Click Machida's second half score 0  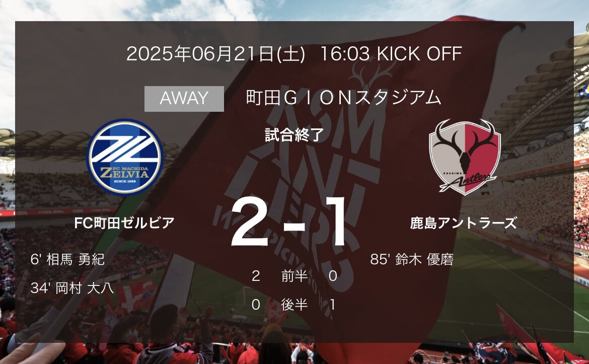(256, 305)
